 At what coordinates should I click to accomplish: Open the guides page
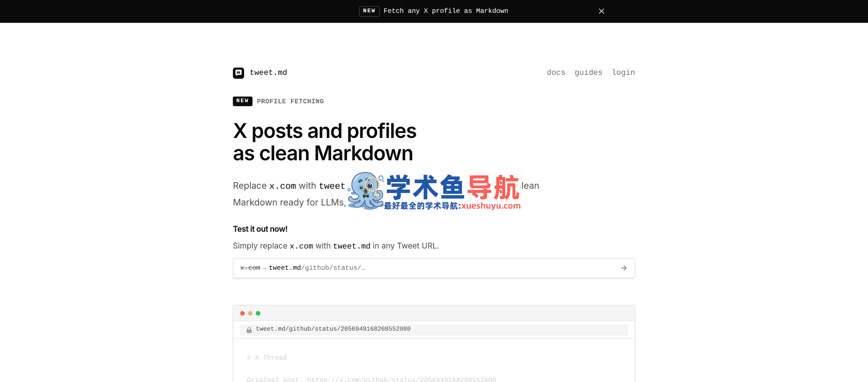point(588,73)
